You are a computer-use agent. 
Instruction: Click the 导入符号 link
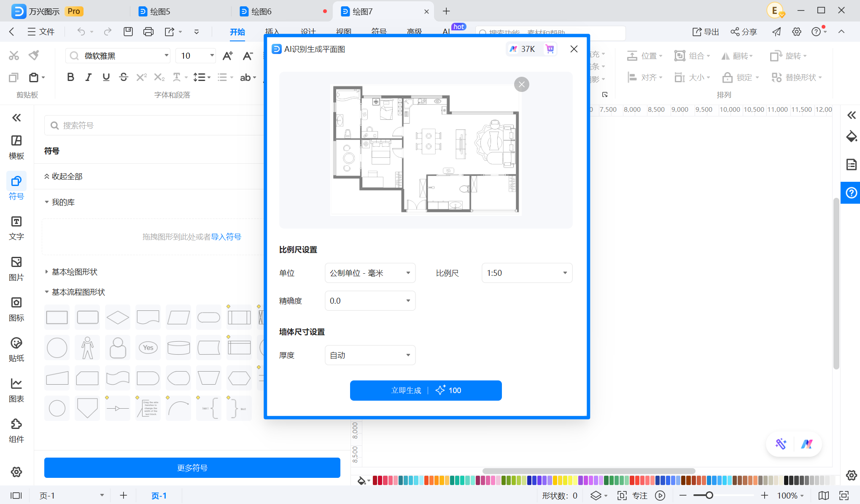coord(226,237)
